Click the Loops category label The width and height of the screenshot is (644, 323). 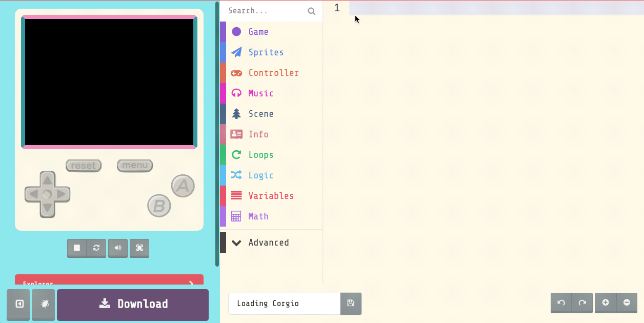[x=261, y=155]
